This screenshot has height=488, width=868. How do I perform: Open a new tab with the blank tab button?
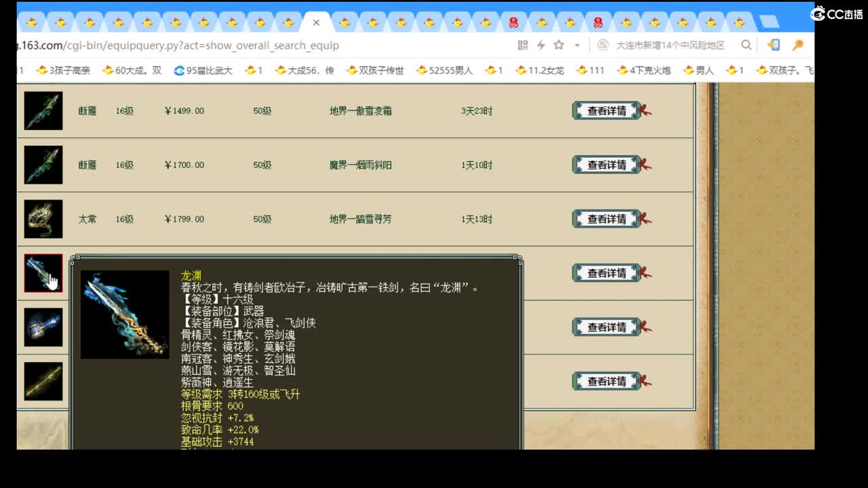point(769,22)
